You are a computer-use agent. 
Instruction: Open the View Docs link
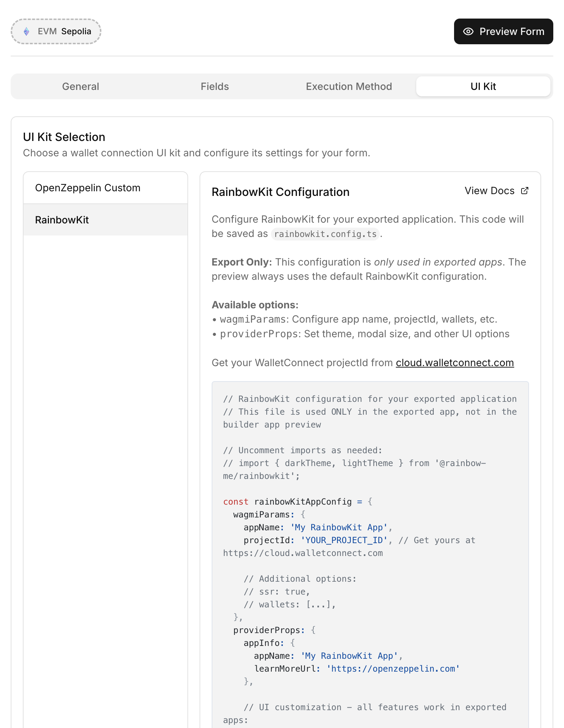tap(489, 191)
